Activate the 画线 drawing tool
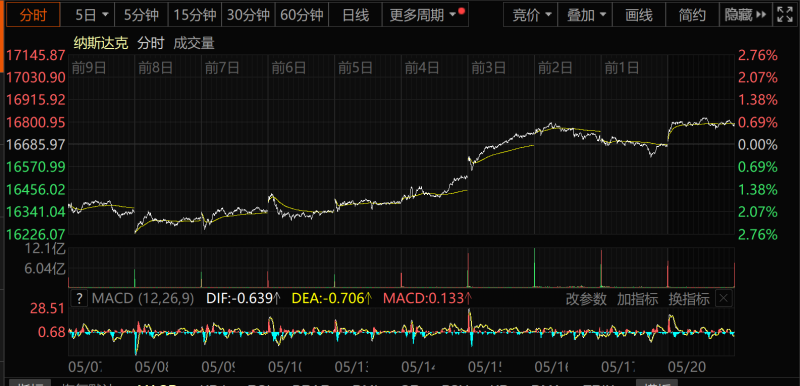The width and height of the screenshot is (800, 386). click(639, 15)
